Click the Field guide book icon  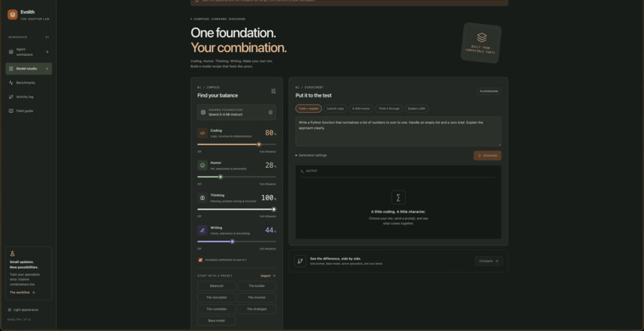point(11,110)
